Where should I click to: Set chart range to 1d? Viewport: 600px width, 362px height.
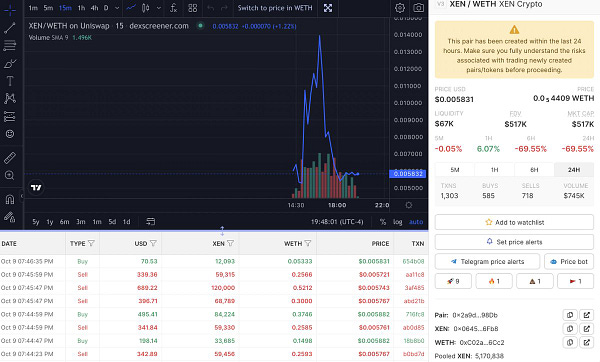(126, 222)
